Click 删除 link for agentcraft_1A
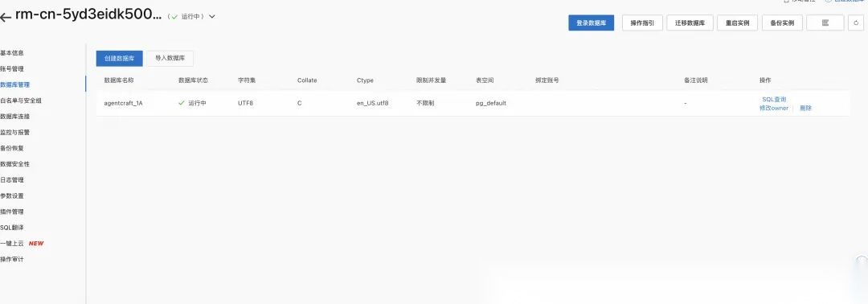The height and width of the screenshot is (304, 868). click(x=805, y=108)
